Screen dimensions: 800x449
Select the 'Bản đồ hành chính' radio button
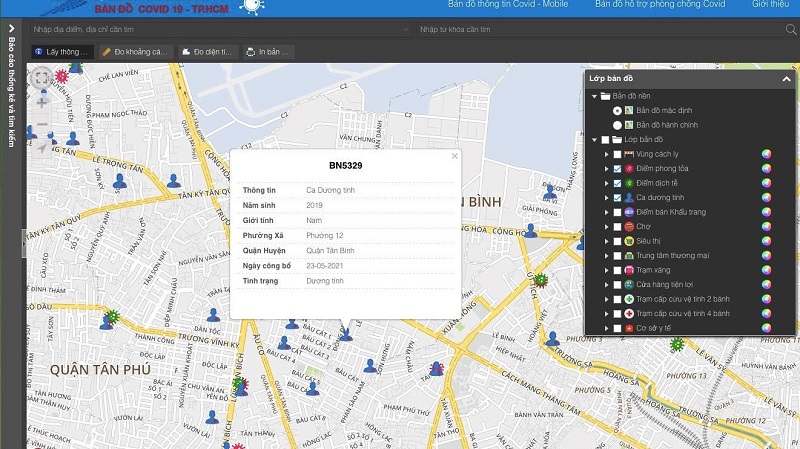[617, 125]
